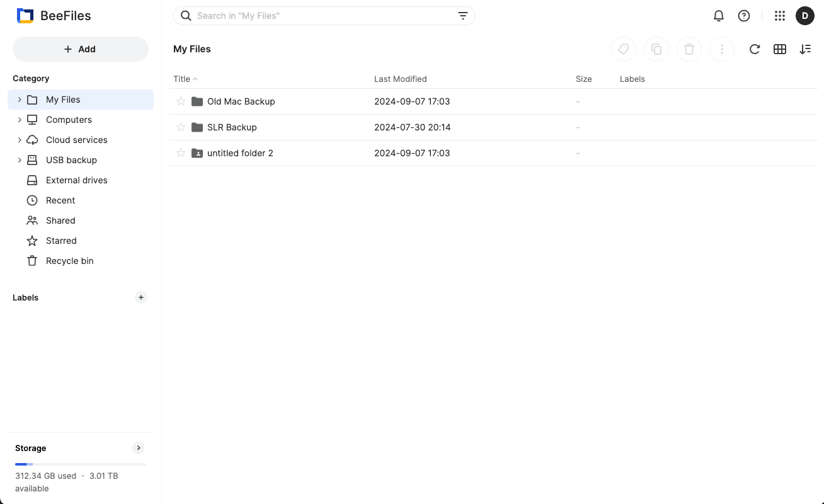Open the notifications bell
Screen dimensions: 824x504
point(719,16)
